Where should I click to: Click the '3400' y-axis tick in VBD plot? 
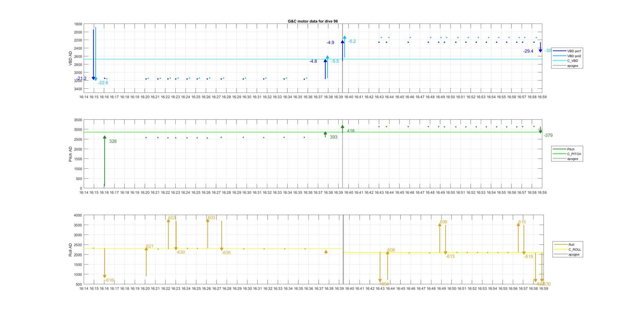coord(78,89)
